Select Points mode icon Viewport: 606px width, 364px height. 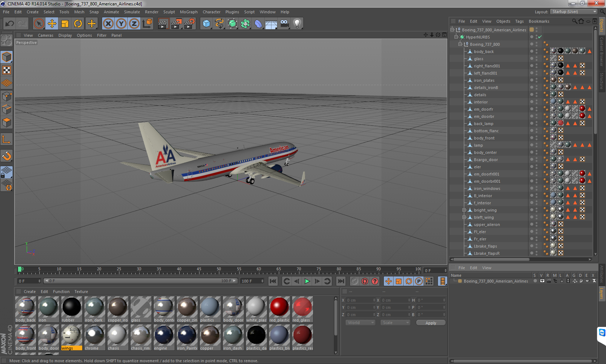[x=6, y=96]
